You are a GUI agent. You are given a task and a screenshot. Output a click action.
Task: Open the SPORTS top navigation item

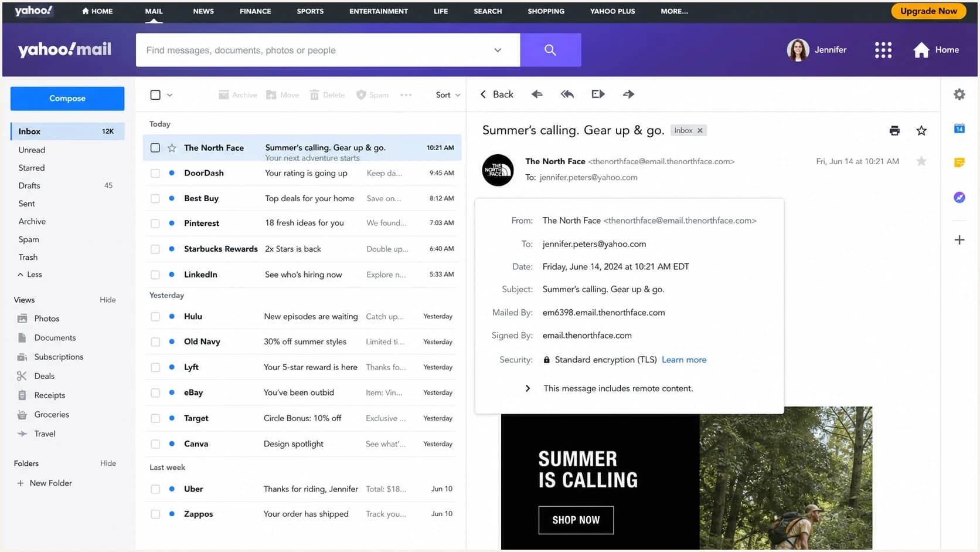310,11
